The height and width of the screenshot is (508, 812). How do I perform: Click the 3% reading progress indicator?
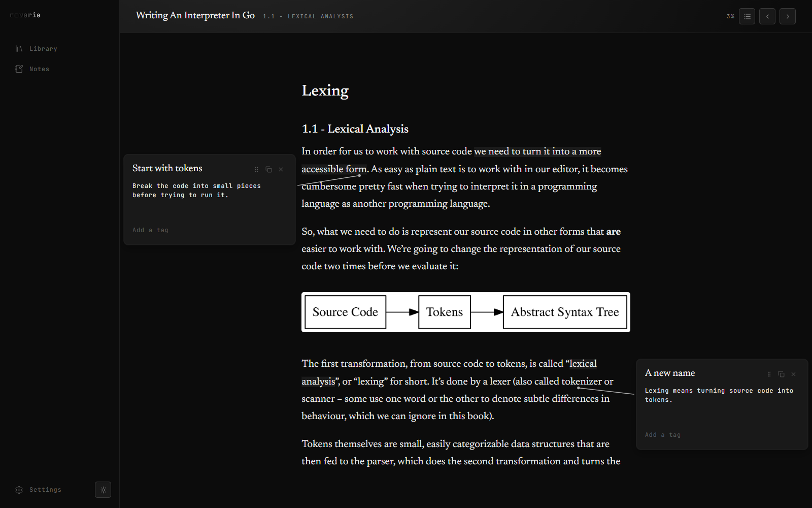(x=730, y=16)
